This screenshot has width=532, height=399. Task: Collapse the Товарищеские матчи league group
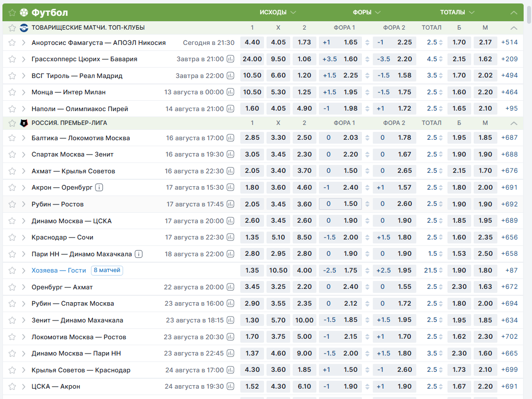click(x=514, y=28)
